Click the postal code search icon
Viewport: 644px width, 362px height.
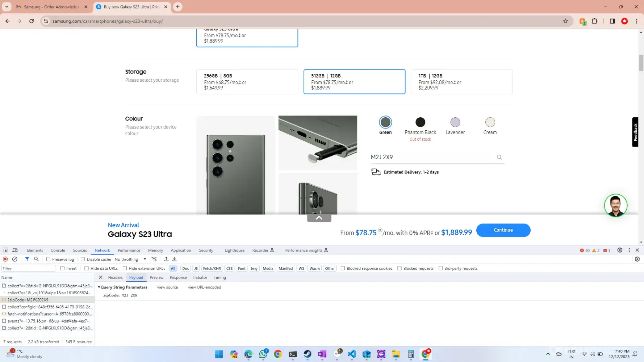pos(499,157)
